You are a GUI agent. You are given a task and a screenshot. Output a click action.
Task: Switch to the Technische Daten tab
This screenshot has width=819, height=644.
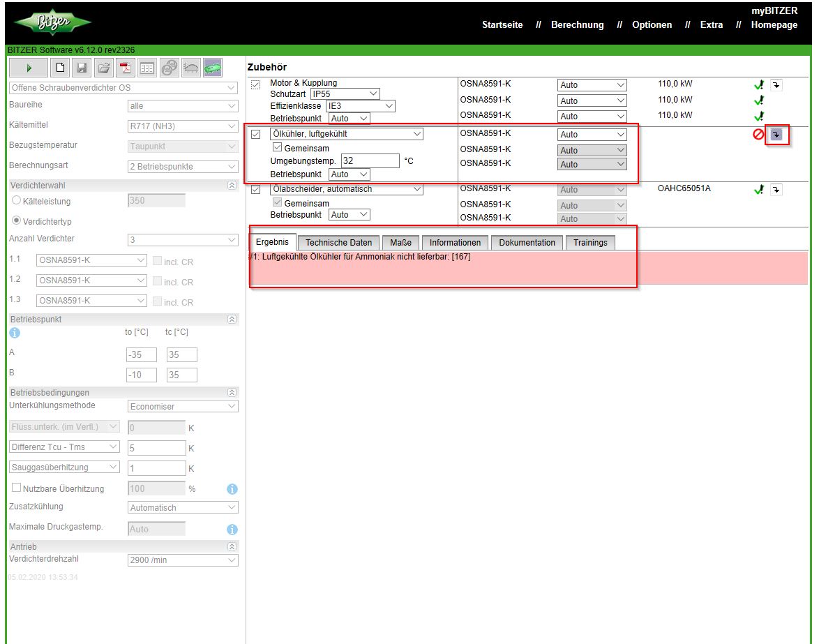point(338,243)
